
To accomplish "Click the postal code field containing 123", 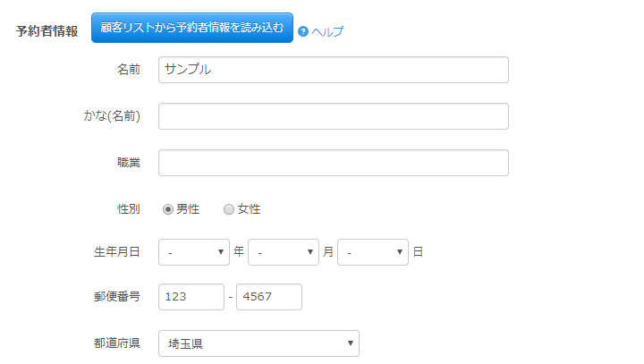I will pyautogui.click(x=191, y=297).
